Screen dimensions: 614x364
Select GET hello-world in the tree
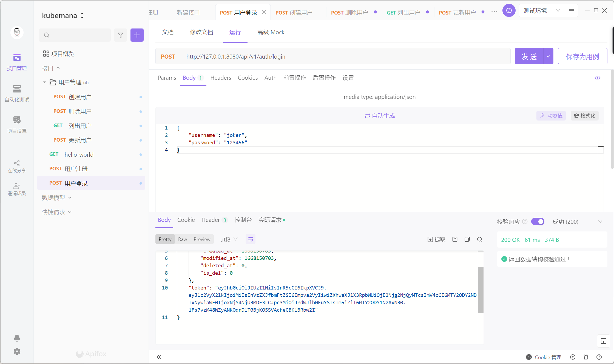pos(91,154)
